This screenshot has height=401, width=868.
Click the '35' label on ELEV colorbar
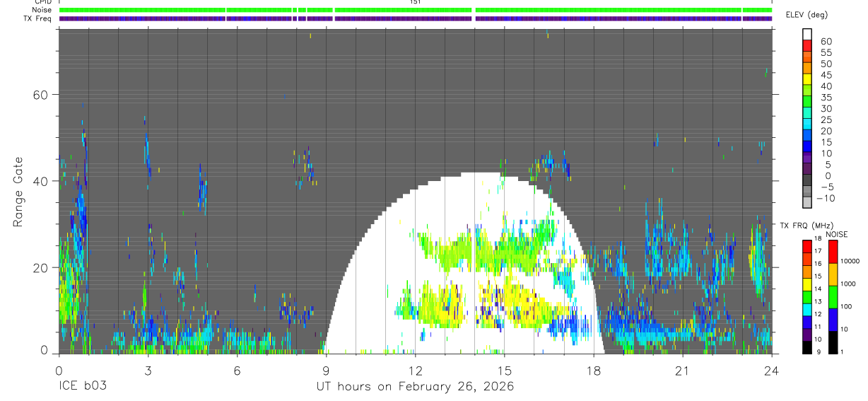tap(826, 98)
